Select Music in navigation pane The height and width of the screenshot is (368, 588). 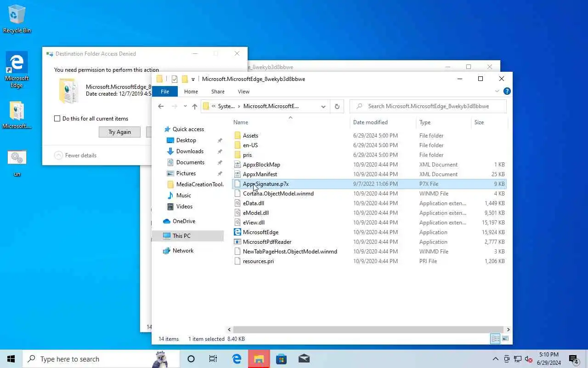click(x=184, y=195)
